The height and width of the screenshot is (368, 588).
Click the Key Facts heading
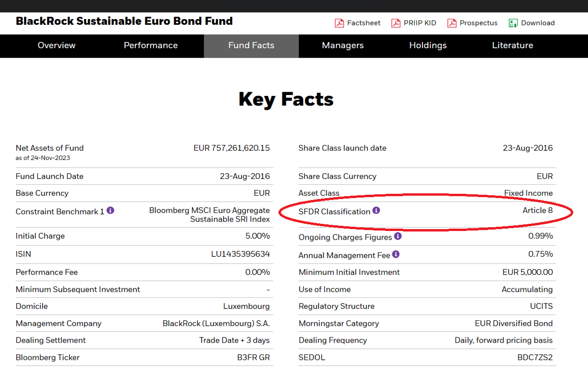click(x=286, y=99)
